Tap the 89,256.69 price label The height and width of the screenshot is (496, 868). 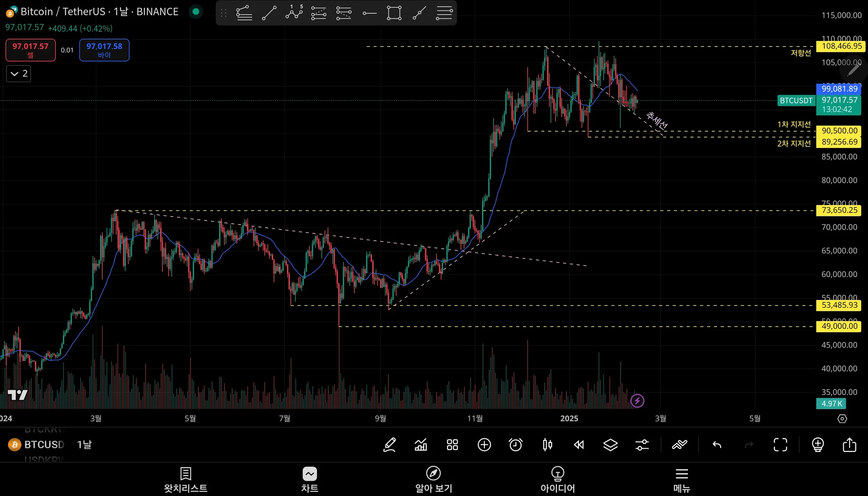pyautogui.click(x=839, y=142)
